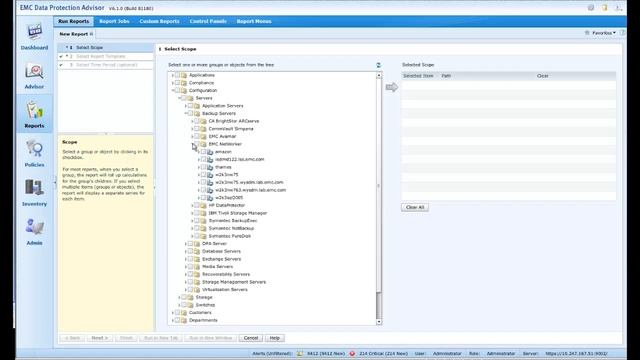Click the amazon server node icon
Image resolution: width=640 pixels, height=360 pixels.
[x=210, y=152]
